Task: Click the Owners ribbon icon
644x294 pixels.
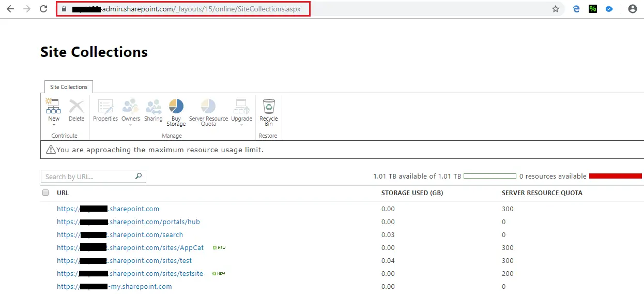Action: [x=130, y=106]
